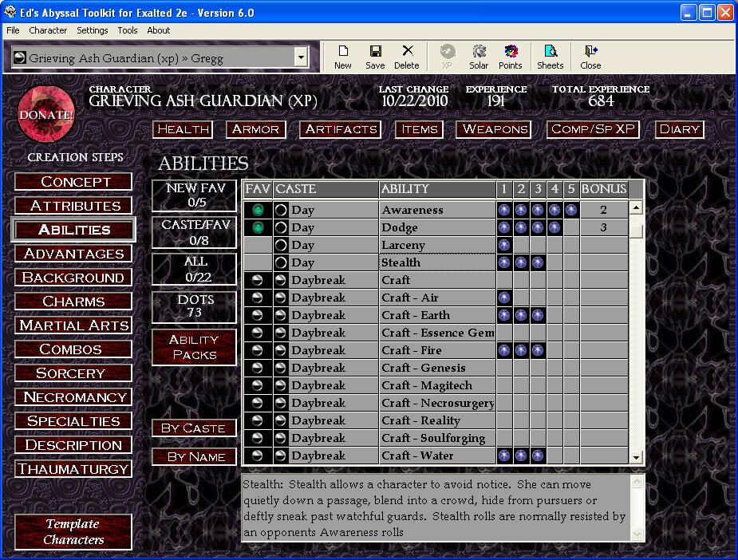This screenshot has width=738, height=560.
Task: Set Awareness to third dot
Action: (x=538, y=210)
